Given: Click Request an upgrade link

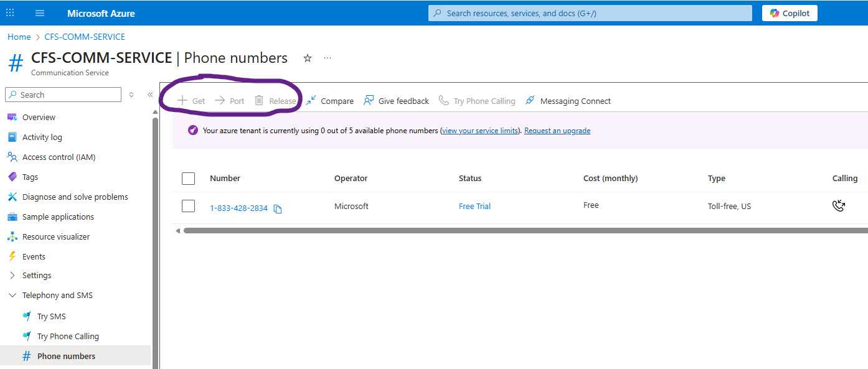Looking at the screenshot, I should tap(557, 131).
